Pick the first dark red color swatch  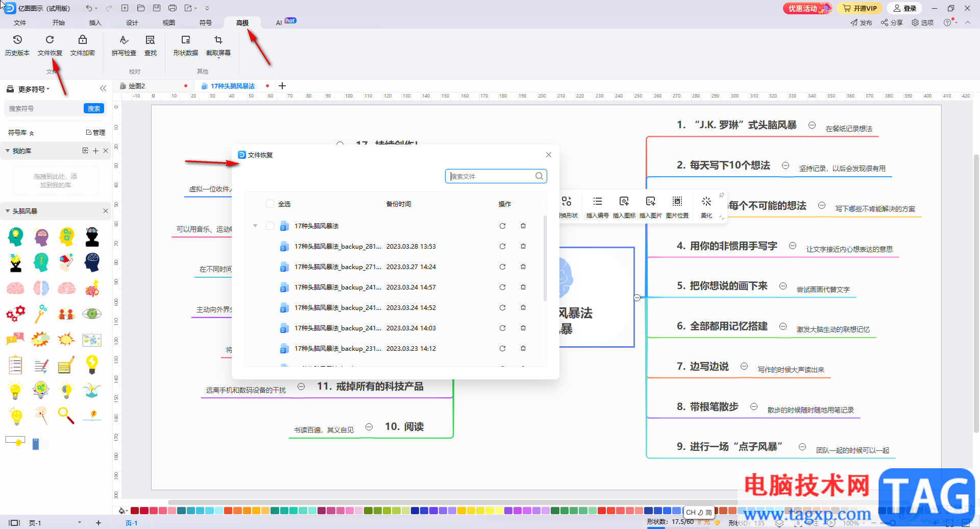tap(135, 511)
